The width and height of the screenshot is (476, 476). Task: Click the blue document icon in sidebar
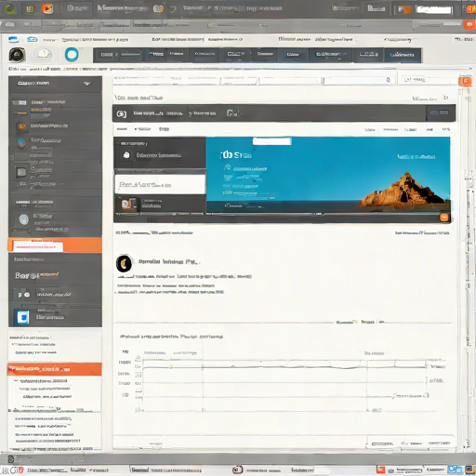coord(23,317)
